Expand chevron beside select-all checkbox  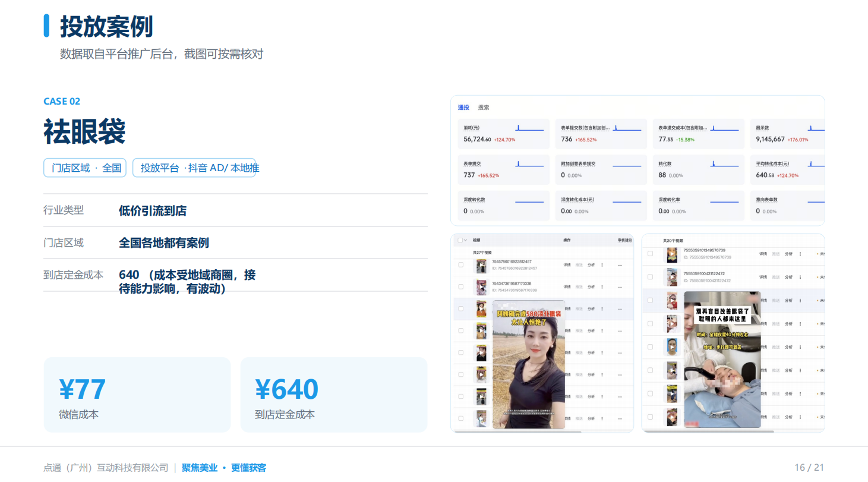coord(465,240)
